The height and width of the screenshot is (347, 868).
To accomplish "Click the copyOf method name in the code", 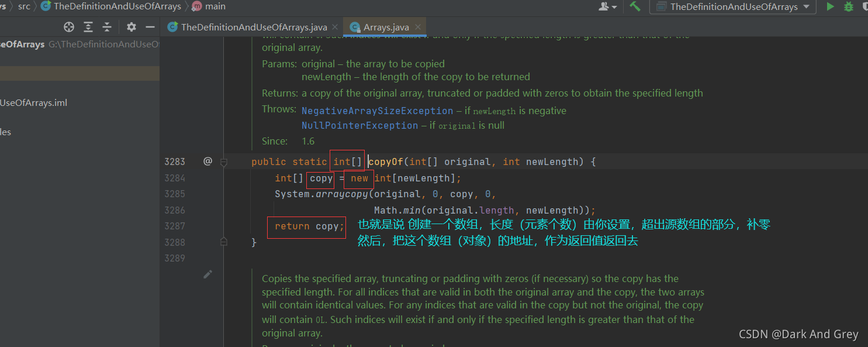I will (x=386, y=162).
